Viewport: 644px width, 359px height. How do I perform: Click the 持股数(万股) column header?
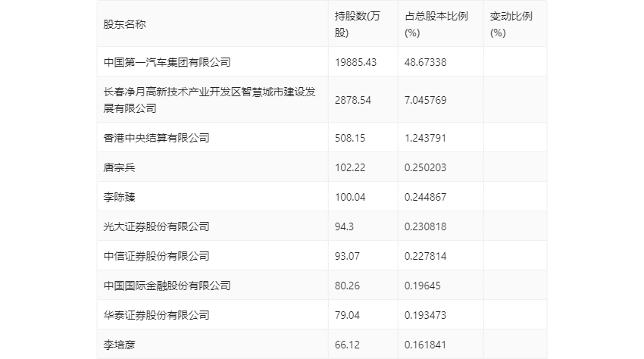(358, 24)
